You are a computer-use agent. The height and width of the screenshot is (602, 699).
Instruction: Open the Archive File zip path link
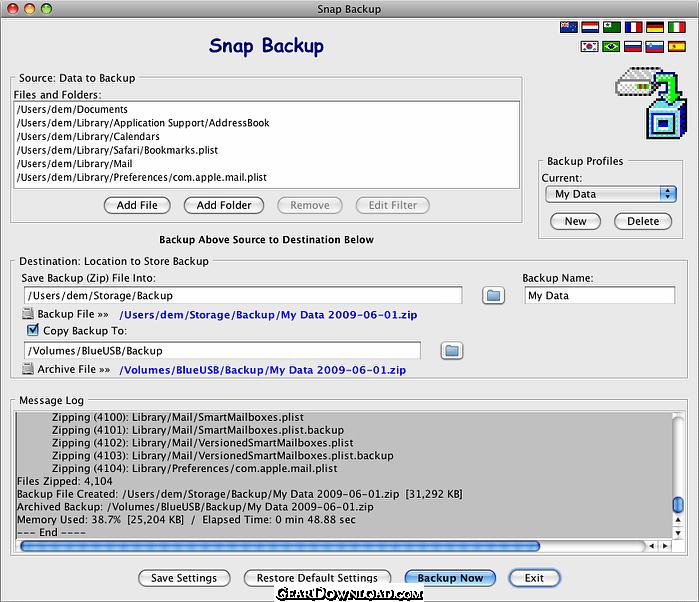coord(263,370)
